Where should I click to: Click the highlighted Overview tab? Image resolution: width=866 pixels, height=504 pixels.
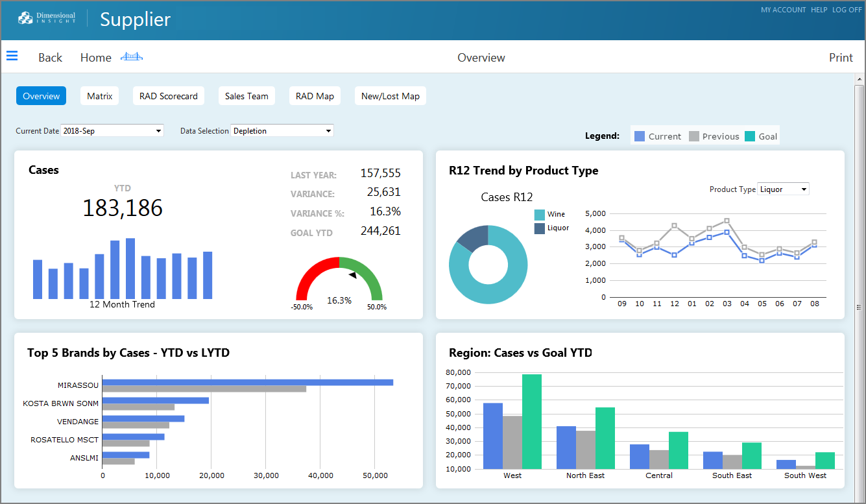point(41,95)
